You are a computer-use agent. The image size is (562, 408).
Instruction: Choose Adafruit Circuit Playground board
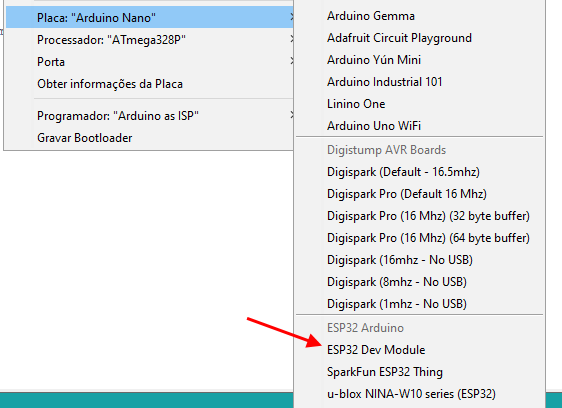419,38
